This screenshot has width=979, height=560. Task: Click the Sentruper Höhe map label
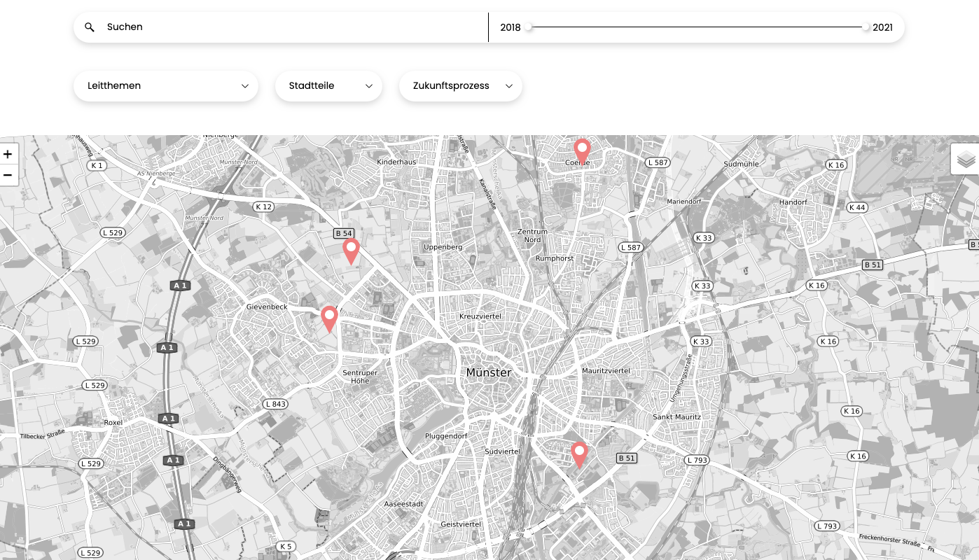pyautogui.click(x=360, y=377)
